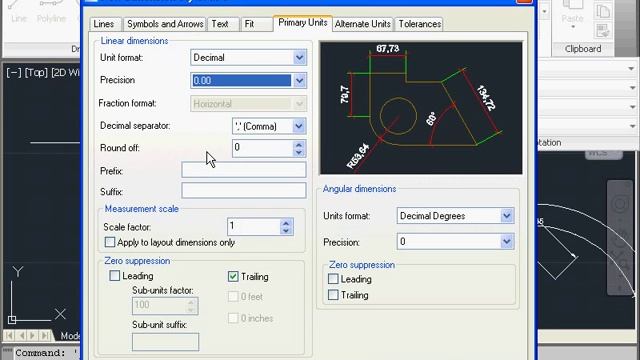Increase the Round off value
This screenshot has width=640, height=360.
pos(299,144)
